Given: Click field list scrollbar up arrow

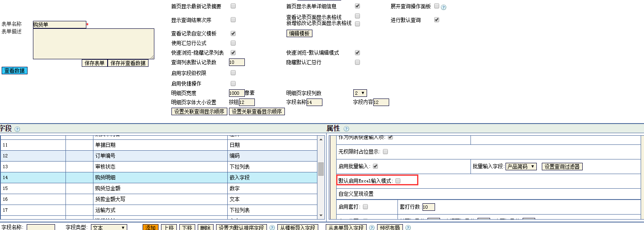Looking at the screenshot, I should [x=321, y=139].
